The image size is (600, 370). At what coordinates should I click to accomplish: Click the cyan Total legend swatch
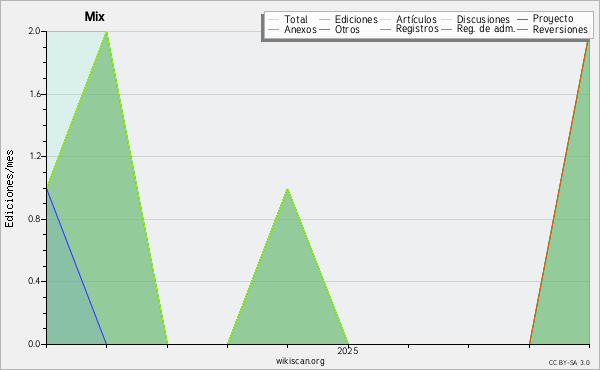pos(274,20)
